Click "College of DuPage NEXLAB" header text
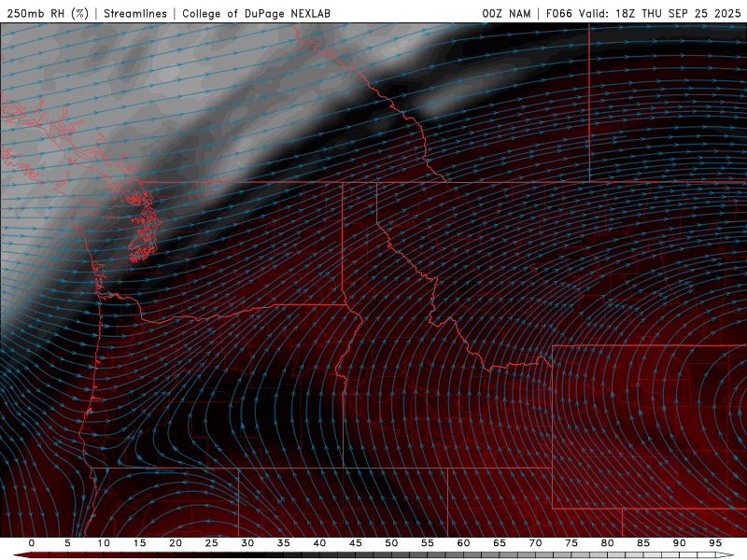747x560 pixels. (256, 13)
